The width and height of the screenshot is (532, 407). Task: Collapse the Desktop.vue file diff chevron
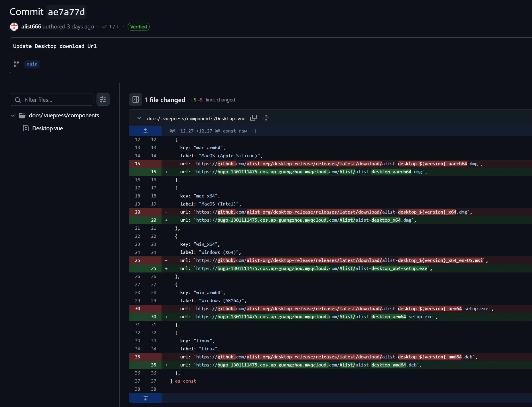(x=139, y=118)
